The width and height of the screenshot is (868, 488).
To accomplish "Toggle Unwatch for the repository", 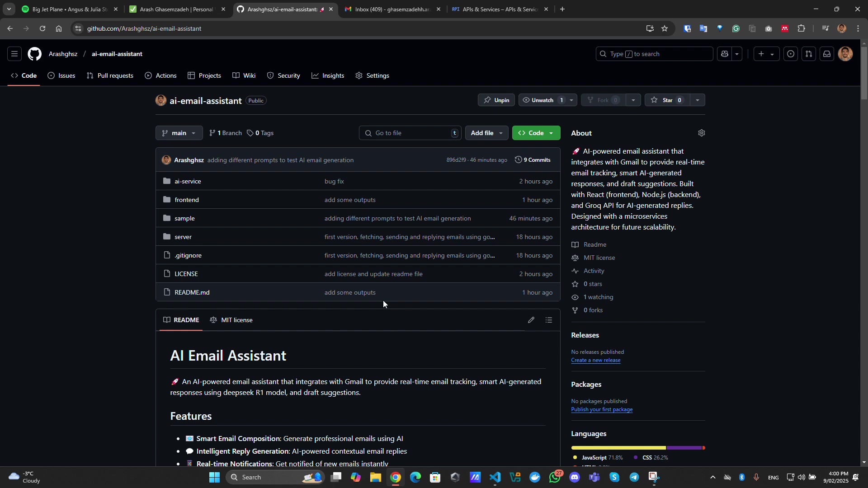I will point(542,100).
